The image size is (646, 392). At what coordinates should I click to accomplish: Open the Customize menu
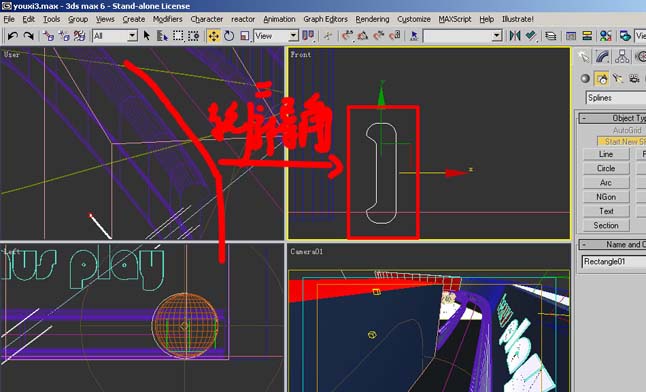414,19
